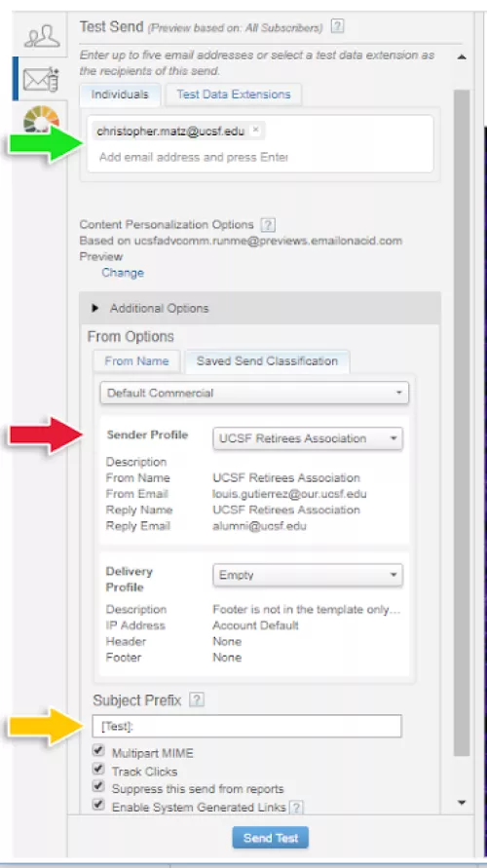Click the Test Send help question icon
The image size is (487, 868).
[x=337, y=26]
